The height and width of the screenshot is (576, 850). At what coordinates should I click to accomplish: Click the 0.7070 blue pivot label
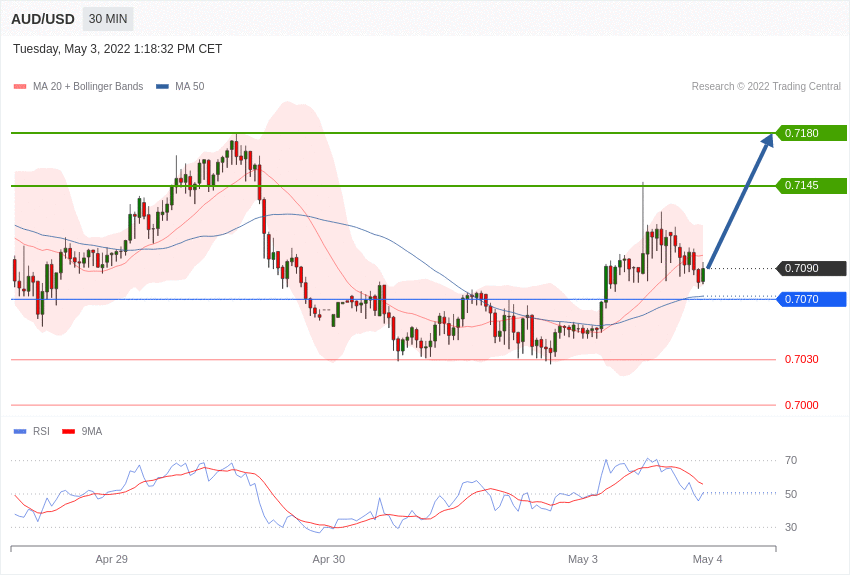click(x=812, y=299)
